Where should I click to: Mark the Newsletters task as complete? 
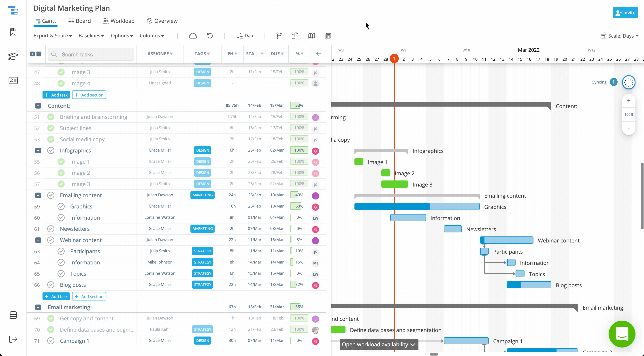point(51,229)
